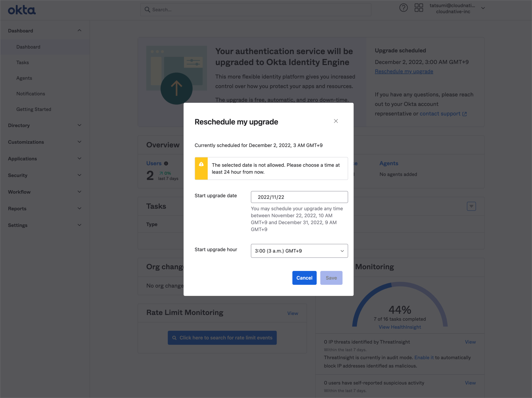Screen dimensions: 532x398
Task: Open the Getting Started page
Action: [34, 109]
